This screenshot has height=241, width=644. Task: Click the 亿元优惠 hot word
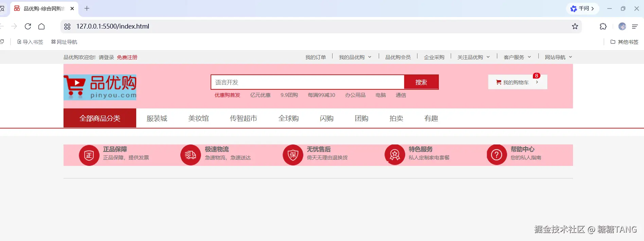click(261, 95)
